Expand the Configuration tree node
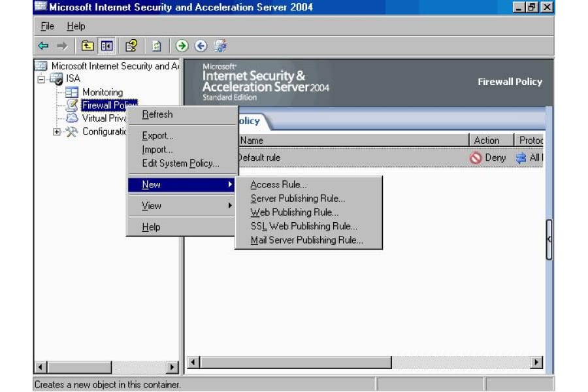Screen dimensions: 588x392 pyautogui.click(x=57, y=132)
